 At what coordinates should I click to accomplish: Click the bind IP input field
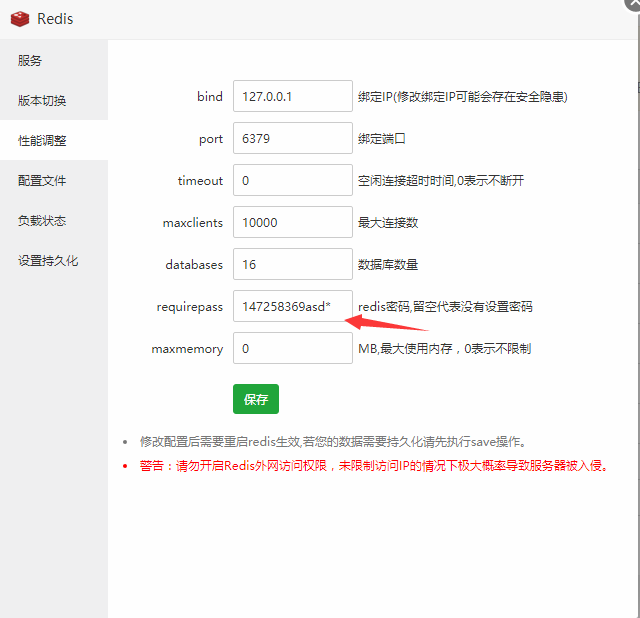(292, 97)
